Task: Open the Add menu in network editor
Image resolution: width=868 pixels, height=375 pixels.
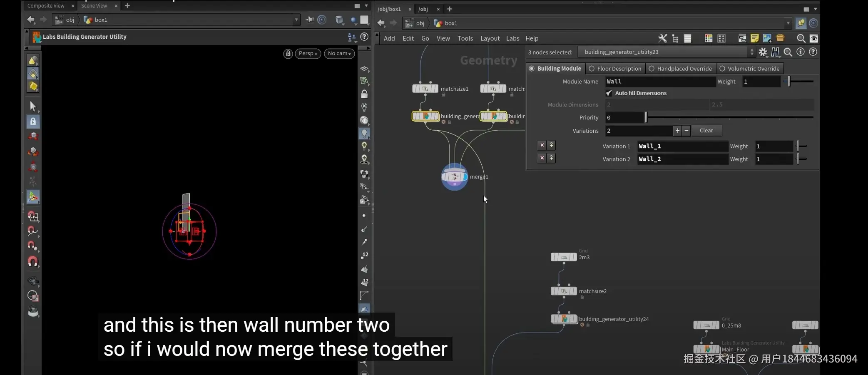Action: [x=389, y=38]
